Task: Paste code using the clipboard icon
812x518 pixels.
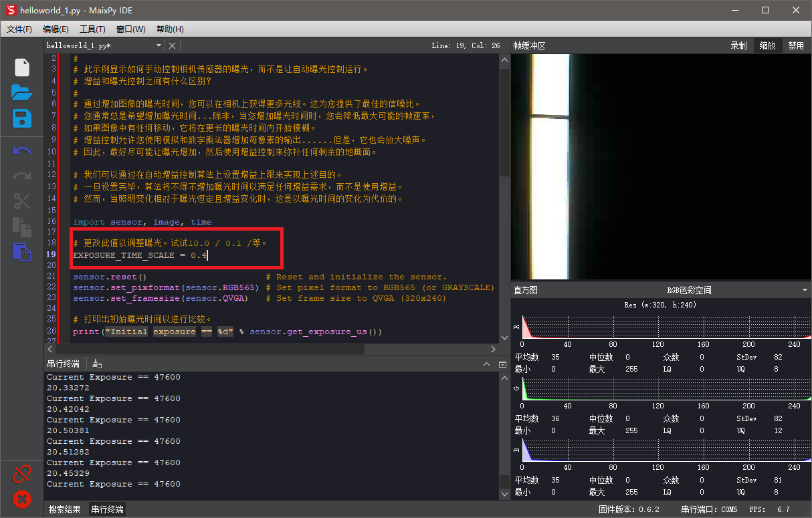Action: 22,252
